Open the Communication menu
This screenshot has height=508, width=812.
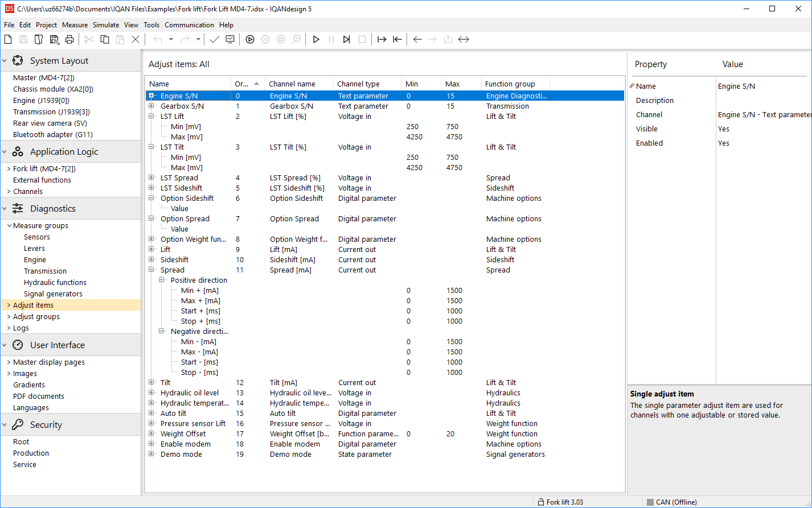(189, 25)
